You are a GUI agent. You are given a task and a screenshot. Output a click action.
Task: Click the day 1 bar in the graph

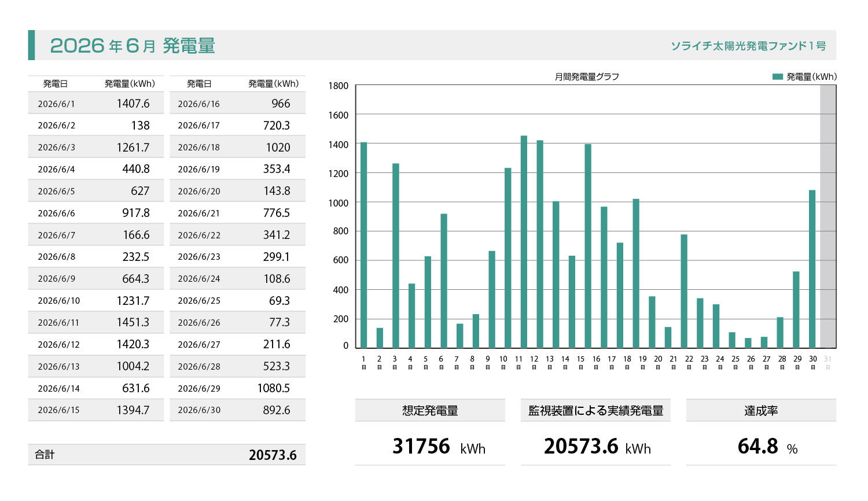click(363, 245)
